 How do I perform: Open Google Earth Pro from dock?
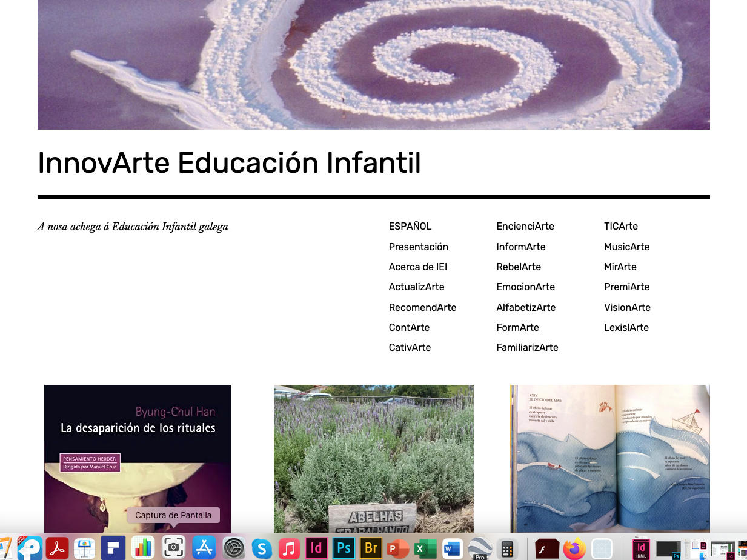[x=480, y=548]
